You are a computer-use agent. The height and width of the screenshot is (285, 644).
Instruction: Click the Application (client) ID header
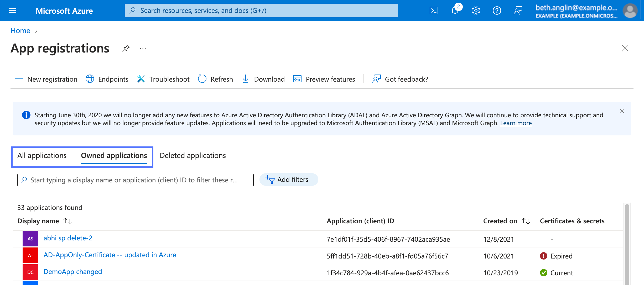[360, 221]
